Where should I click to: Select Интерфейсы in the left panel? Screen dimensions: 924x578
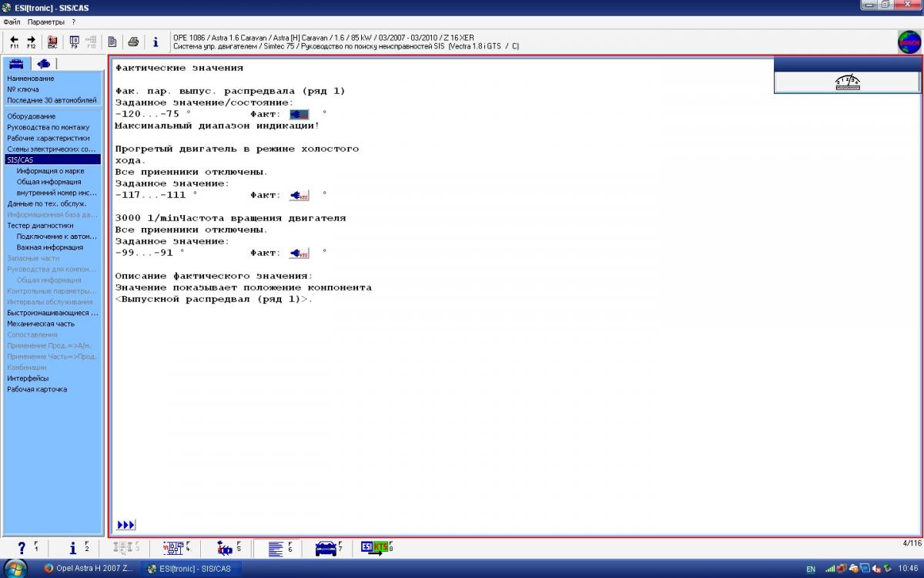tap(28, 378)
